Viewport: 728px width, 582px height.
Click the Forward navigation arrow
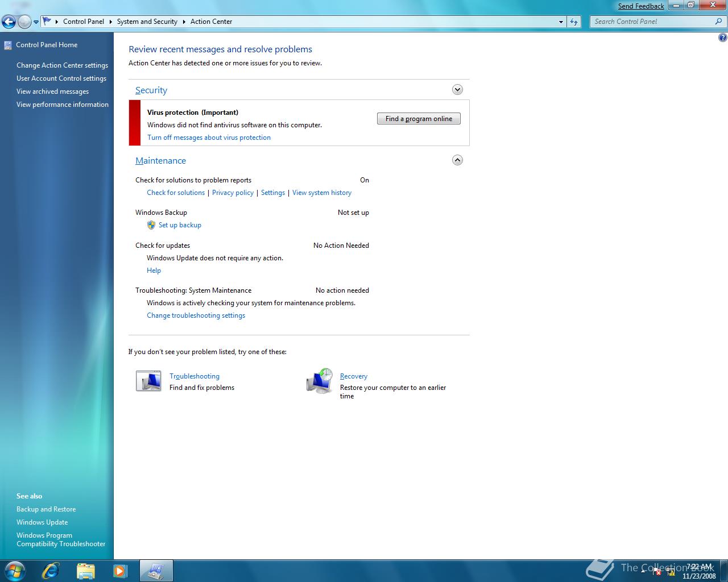pos(24,22)
